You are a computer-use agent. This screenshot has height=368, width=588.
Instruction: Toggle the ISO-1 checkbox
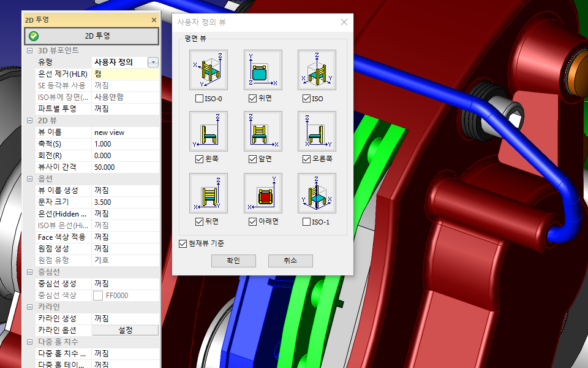click(x=307, y=222)
